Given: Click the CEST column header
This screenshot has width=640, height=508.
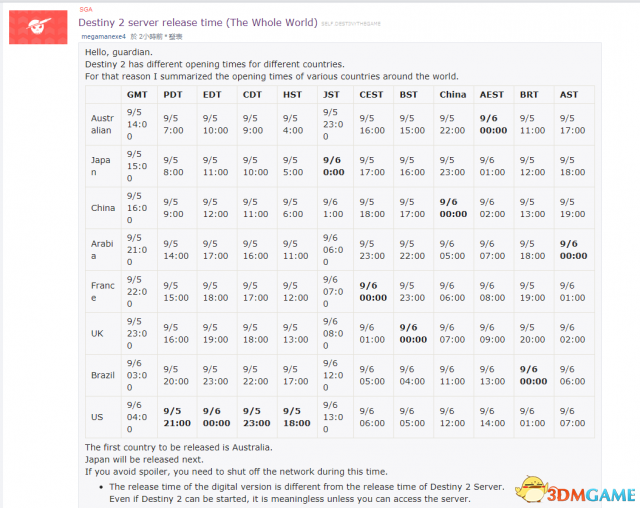Looking at the screenshot, I should click(371, 95).
